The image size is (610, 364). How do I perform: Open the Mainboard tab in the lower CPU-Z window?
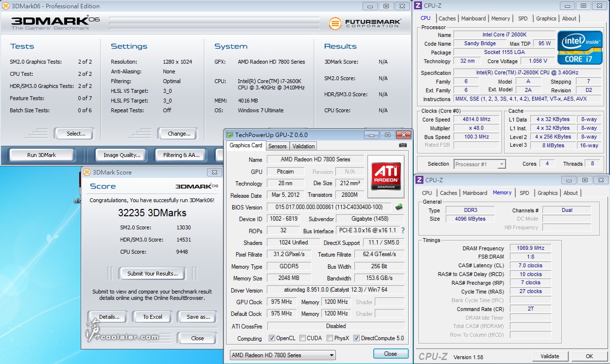[475, 193]
